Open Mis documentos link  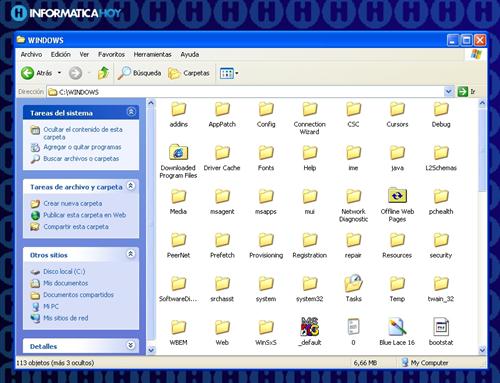pos(66,283)
